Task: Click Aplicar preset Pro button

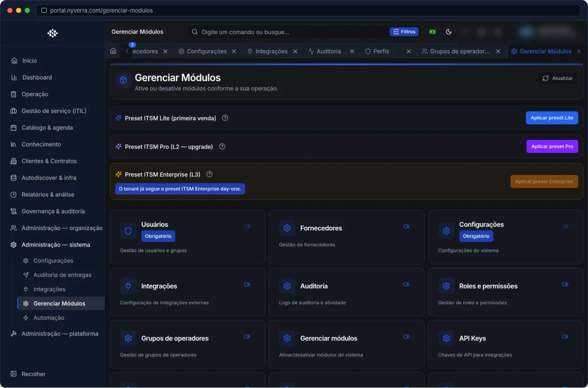Action: [552, 146]
